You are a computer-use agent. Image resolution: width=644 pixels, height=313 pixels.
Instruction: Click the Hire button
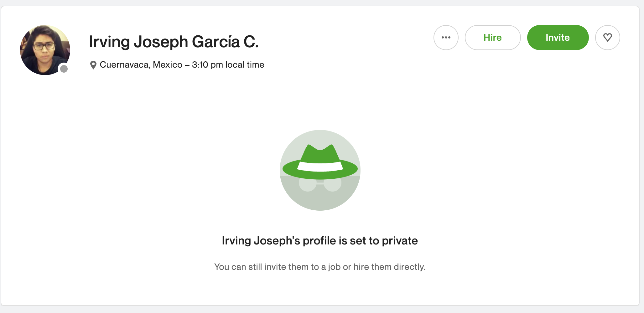[493, 38]
